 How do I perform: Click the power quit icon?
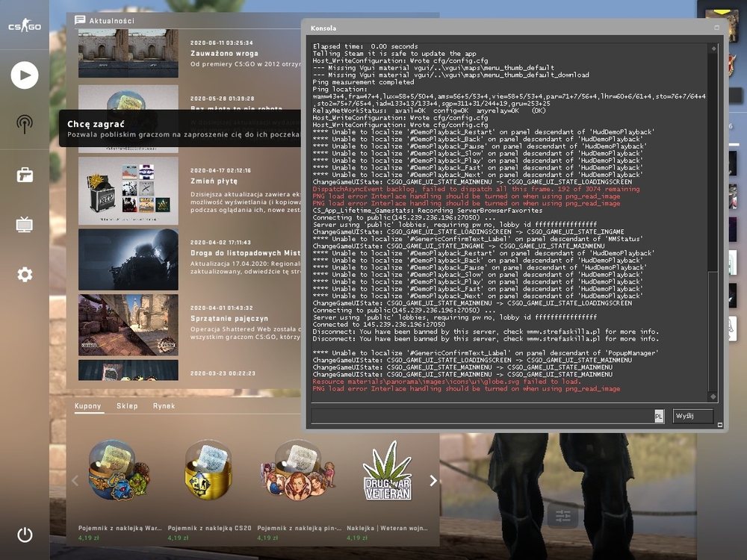coord(25,535)
